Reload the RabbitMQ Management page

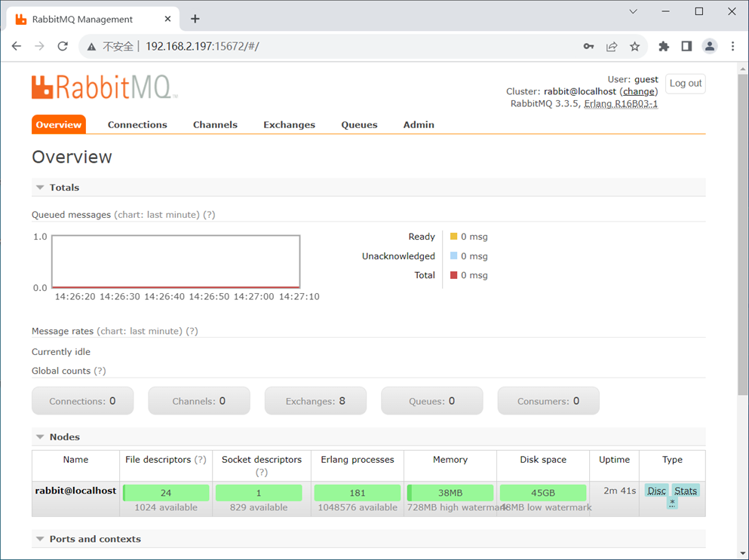click(x=63, y=46)
